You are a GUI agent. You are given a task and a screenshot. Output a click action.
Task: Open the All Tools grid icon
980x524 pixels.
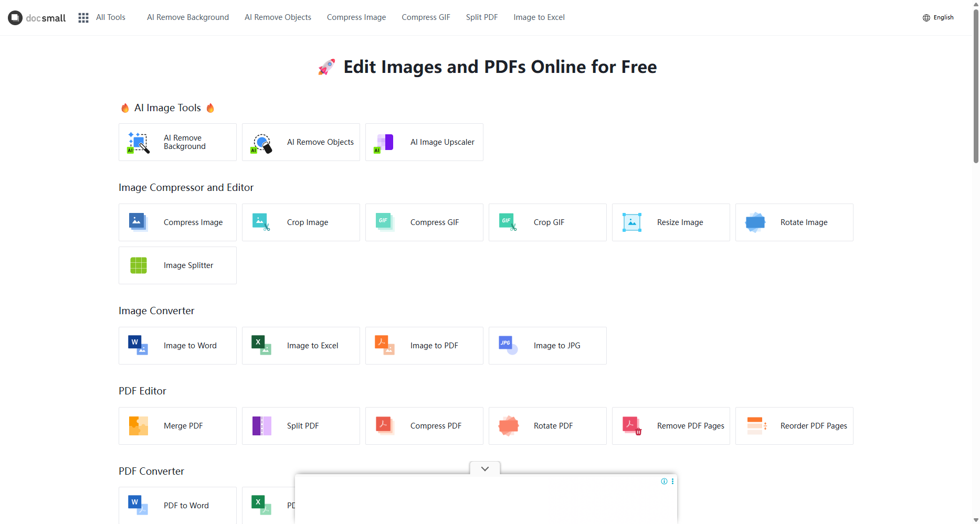tap(83, 18)
